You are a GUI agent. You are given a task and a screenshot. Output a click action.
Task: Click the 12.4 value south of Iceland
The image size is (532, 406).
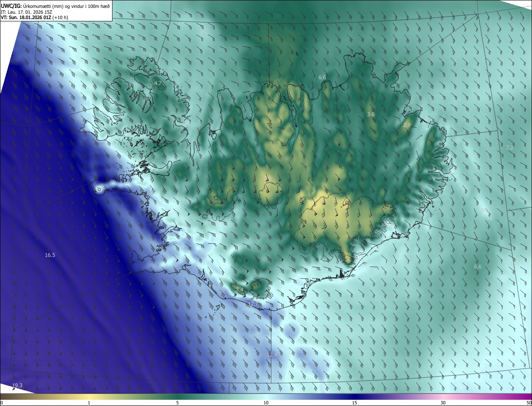(x=272, y=355)
